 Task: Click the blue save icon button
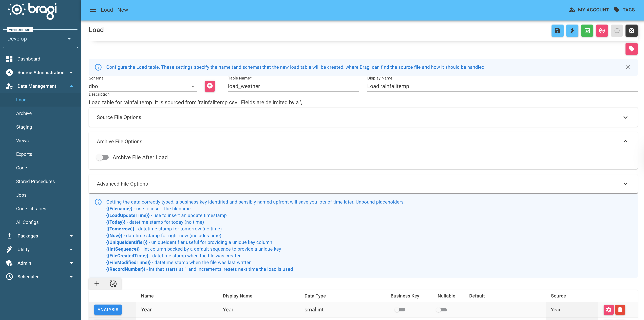pyautogui.click(x=557, y=31)
